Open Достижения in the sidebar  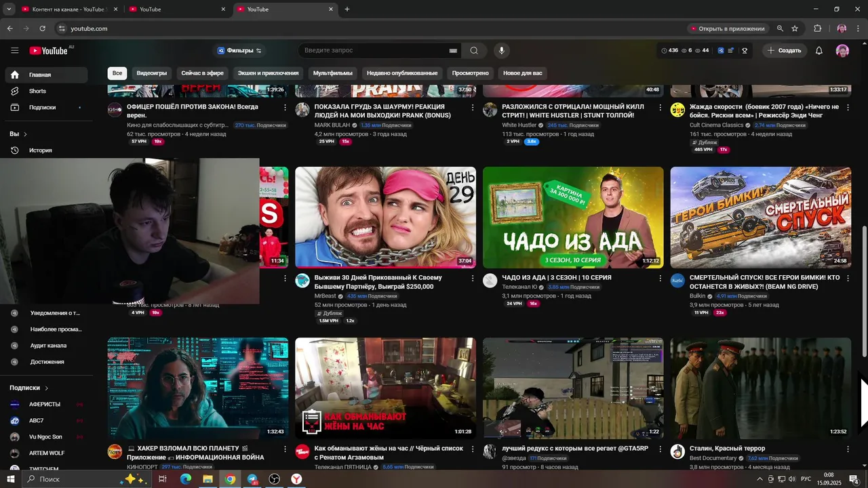pos(46,362)
